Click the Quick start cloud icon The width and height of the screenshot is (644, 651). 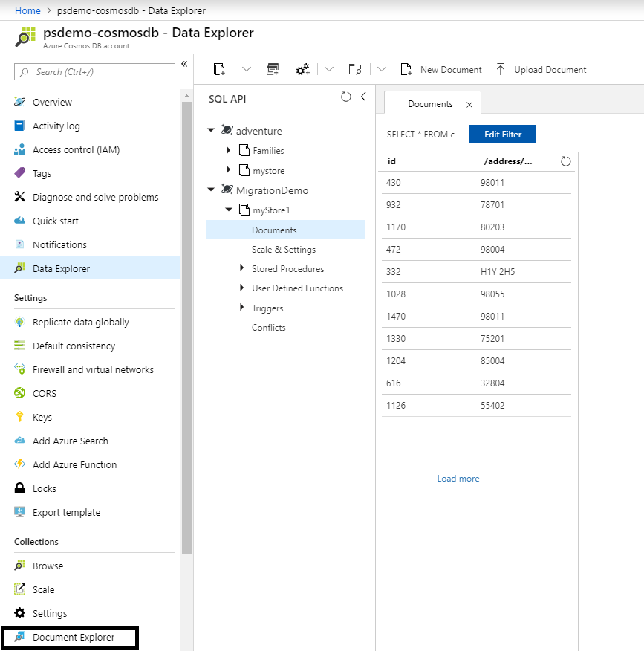19,221
